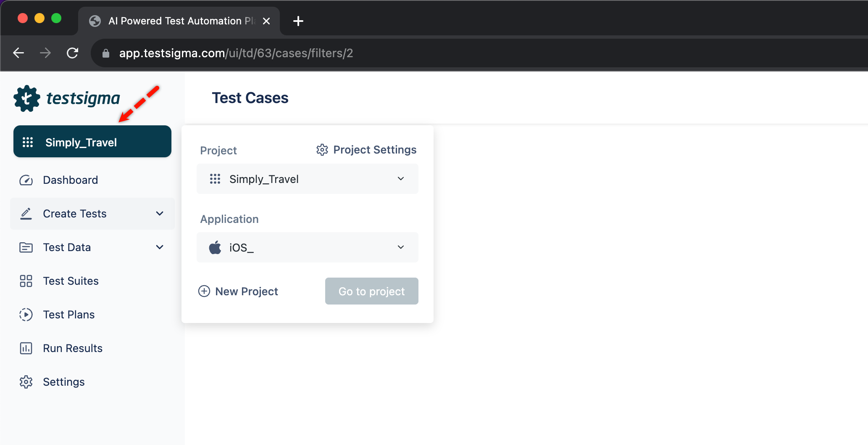This screenshot has height=445, width=868.
Task: Click the browser forward arrow
Action: tap(45, 53)
